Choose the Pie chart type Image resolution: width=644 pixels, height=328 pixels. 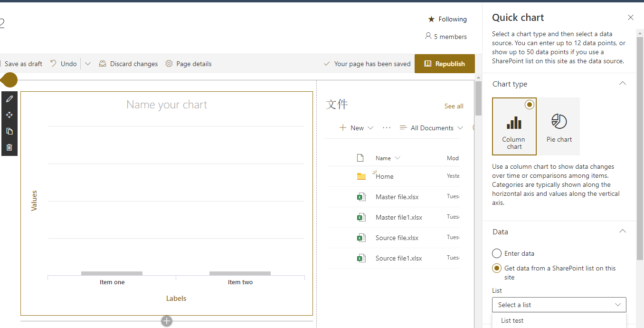pos(559,126)
